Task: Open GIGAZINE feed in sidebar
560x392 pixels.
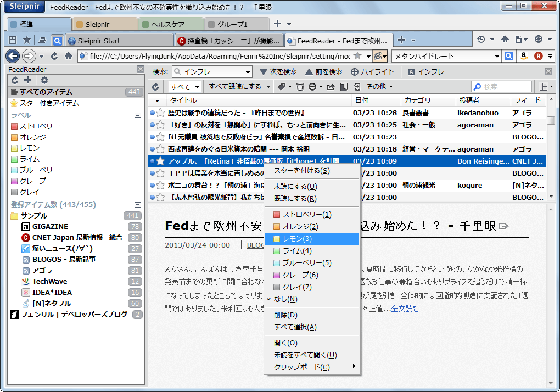Action: tap(50, 226)
